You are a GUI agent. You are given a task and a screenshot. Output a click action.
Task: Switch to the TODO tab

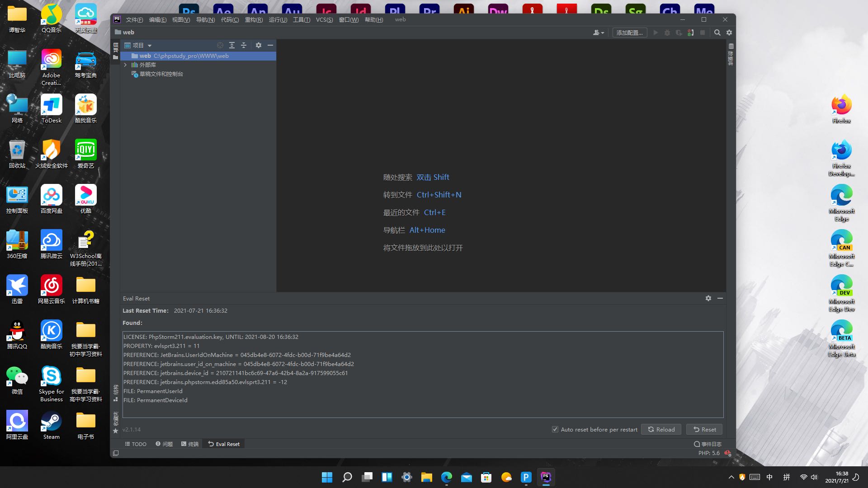click(136, 444)
